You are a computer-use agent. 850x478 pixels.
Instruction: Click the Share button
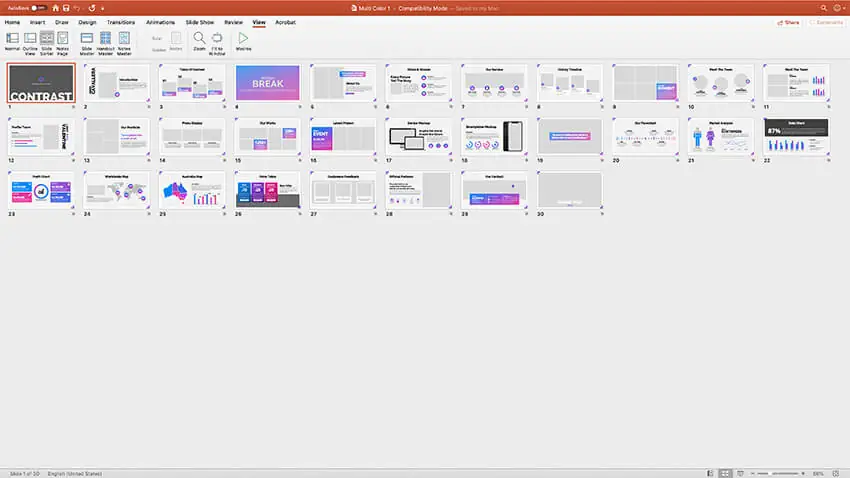coord(788,22)
